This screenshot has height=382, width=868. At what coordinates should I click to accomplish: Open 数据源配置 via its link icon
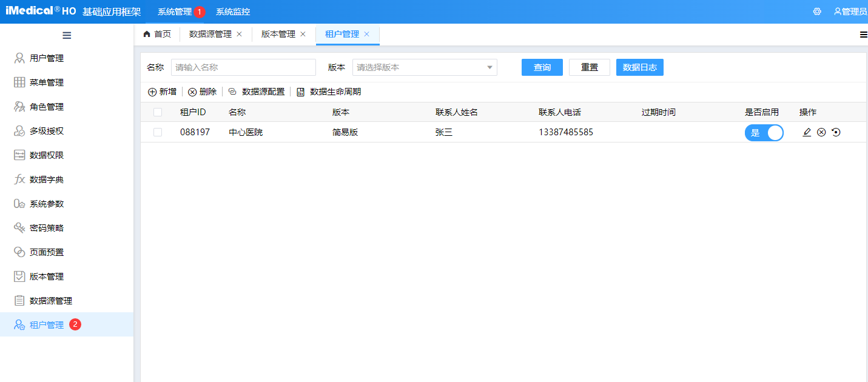[232, 92]
